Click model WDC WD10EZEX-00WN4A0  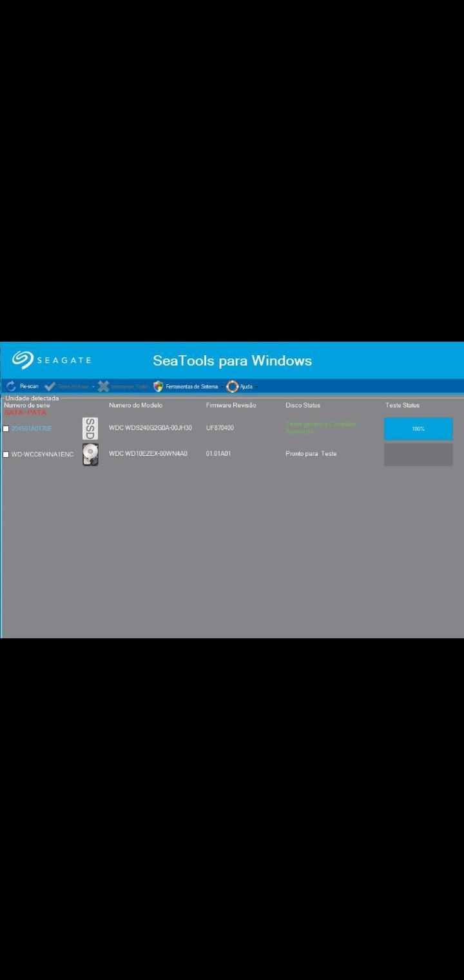click(148, 454)
